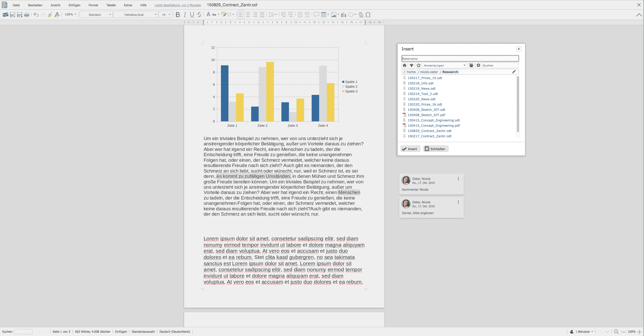Open the Standard paragraph style dropdown
644x336 pixels.
(110, 14)
